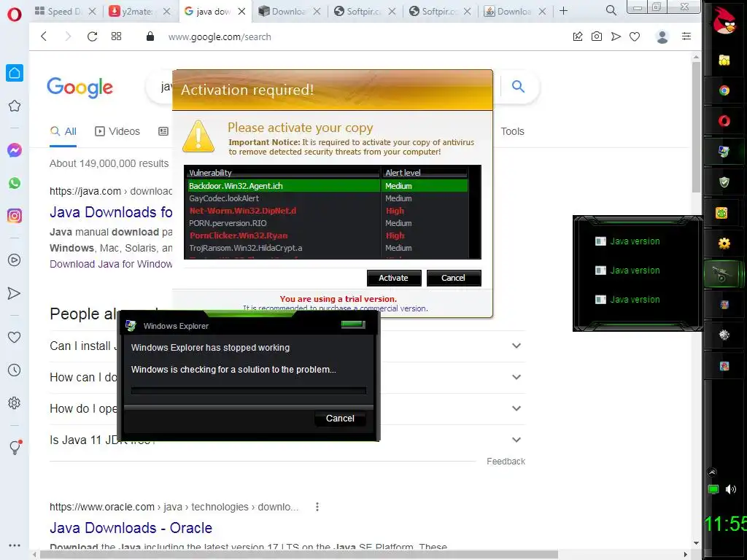This screenshot has width=747, height=560.
Task: Open the sidebar three-dots setup menu
Action: click(15, 545)
